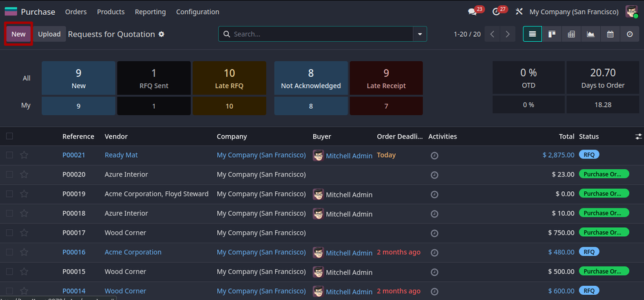This screenshot has height=300, width=644.
Task: Tick the checkbox for P00015
Action: coord(10,272)
